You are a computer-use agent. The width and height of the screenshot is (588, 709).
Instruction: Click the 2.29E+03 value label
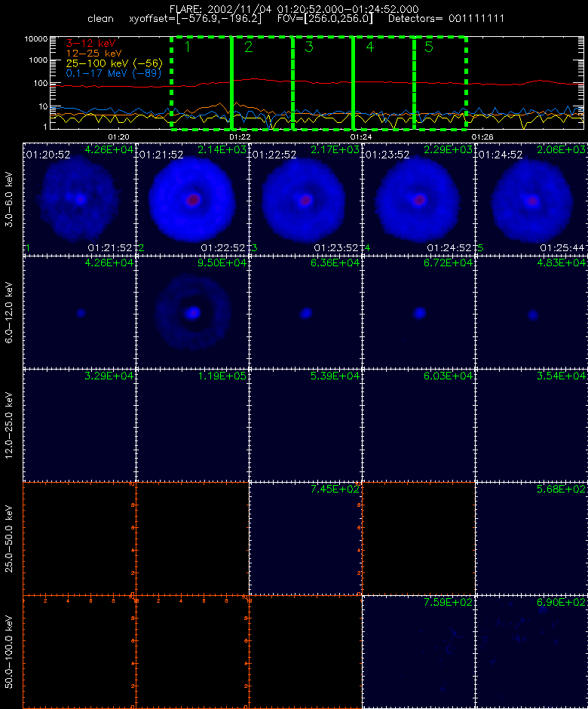coord(448,149)
